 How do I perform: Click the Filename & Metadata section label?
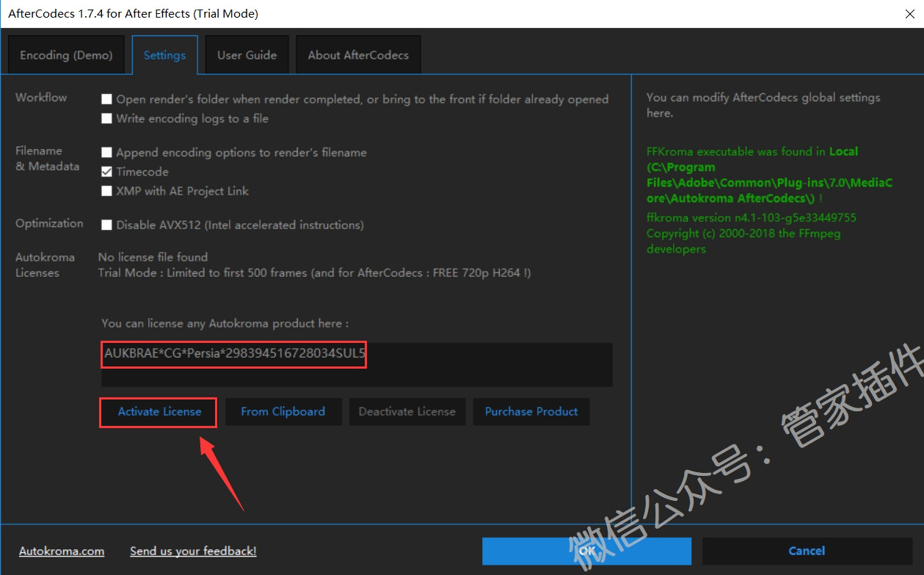click(47, 159)
